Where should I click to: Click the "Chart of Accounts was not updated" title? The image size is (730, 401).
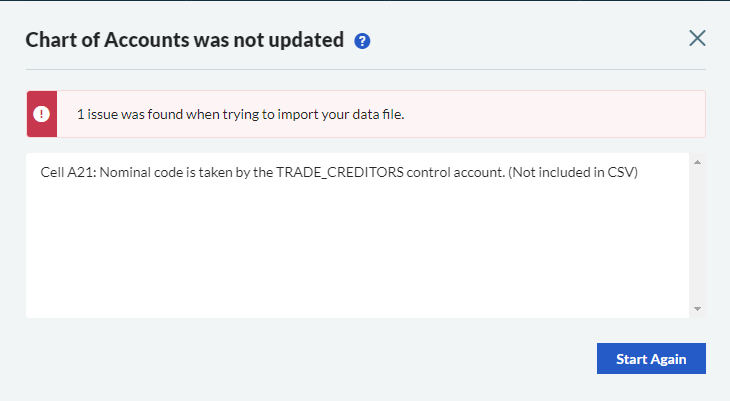184,40
